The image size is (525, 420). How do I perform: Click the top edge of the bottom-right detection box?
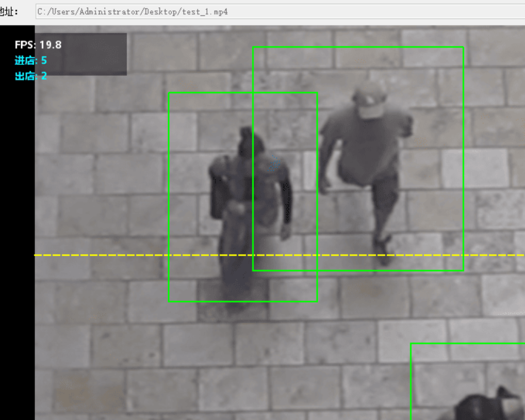(464, 343)
